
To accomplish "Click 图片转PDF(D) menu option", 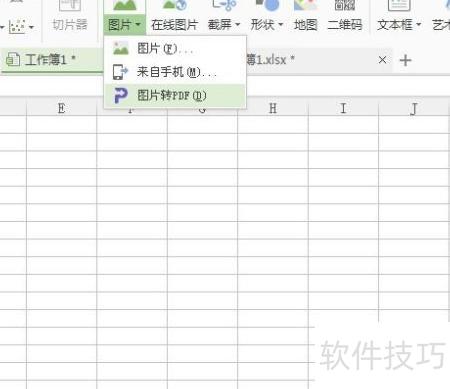I will 175,96.
